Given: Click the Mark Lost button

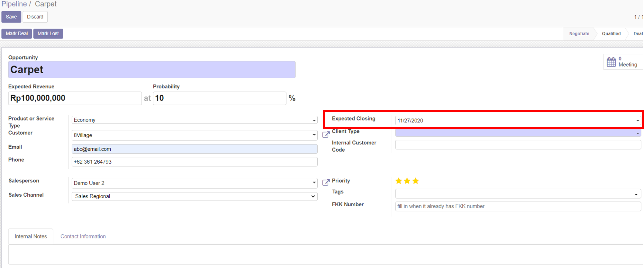Looking at the screenshot, I should [48, 33].
